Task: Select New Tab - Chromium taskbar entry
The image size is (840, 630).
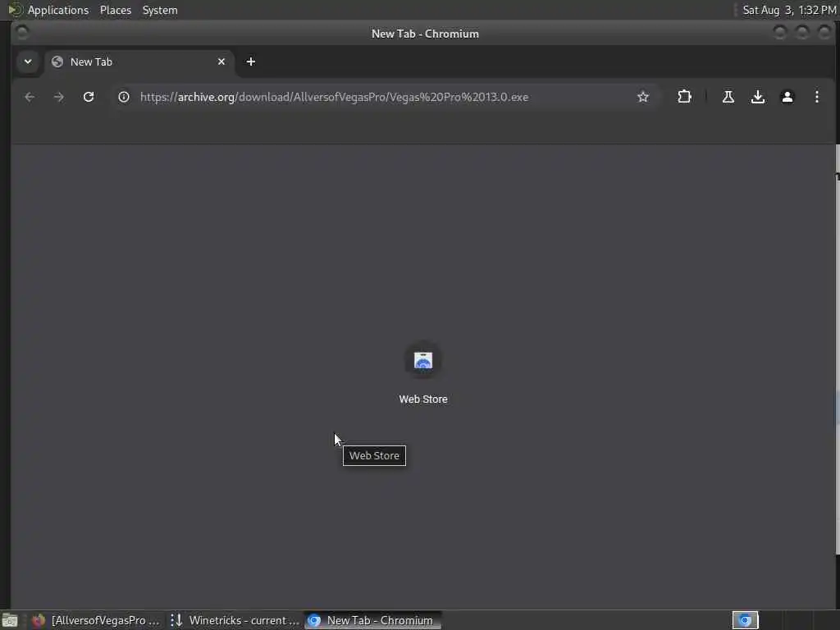Action: point(373,620)
